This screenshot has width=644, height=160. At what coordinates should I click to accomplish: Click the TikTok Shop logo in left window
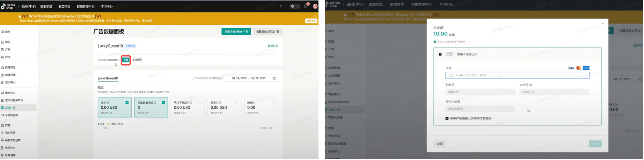coord(8,6)
